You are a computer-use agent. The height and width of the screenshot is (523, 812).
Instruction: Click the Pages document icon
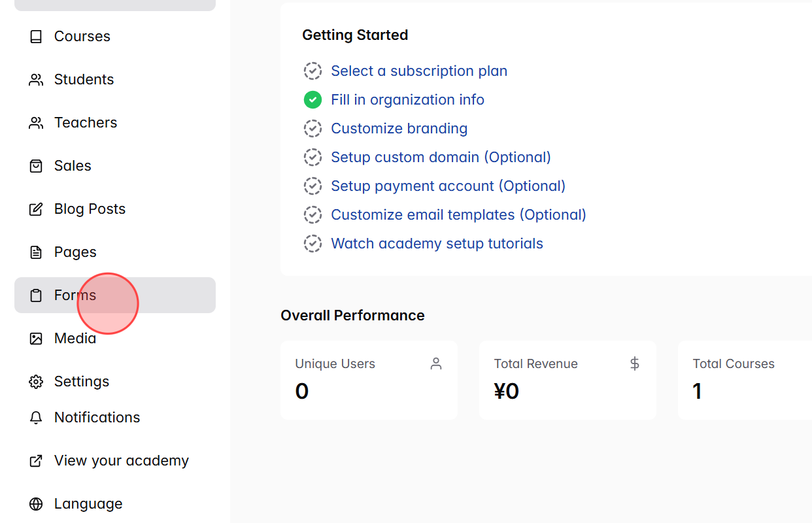click(x=36, y=252)
